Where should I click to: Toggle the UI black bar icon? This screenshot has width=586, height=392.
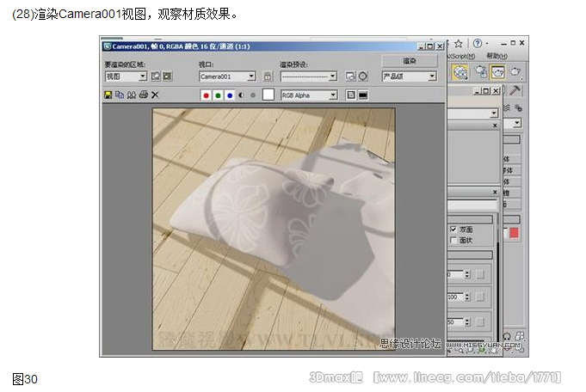363,95
